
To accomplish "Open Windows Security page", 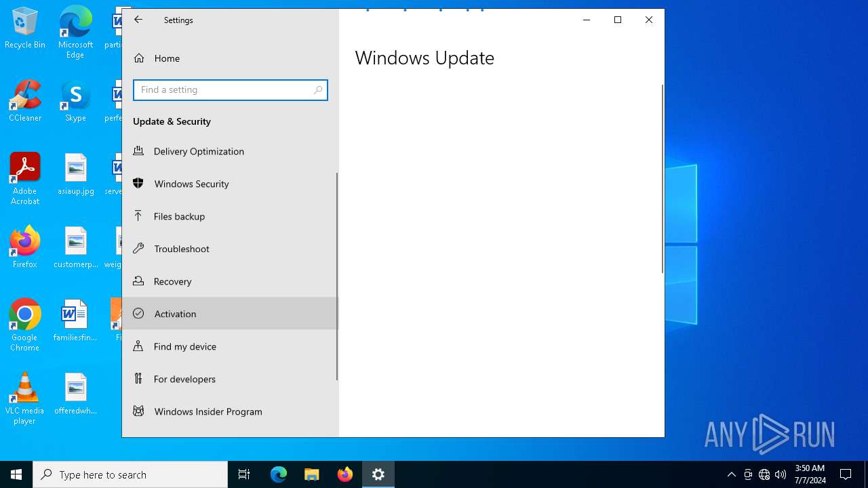I will pyautogui.click(x=231, y=184).
